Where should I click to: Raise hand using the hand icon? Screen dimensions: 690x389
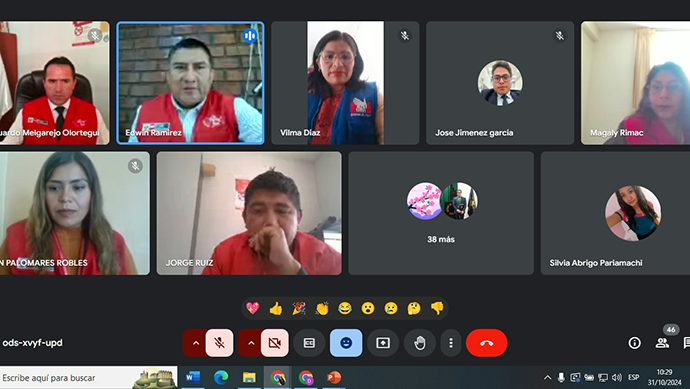420,343
